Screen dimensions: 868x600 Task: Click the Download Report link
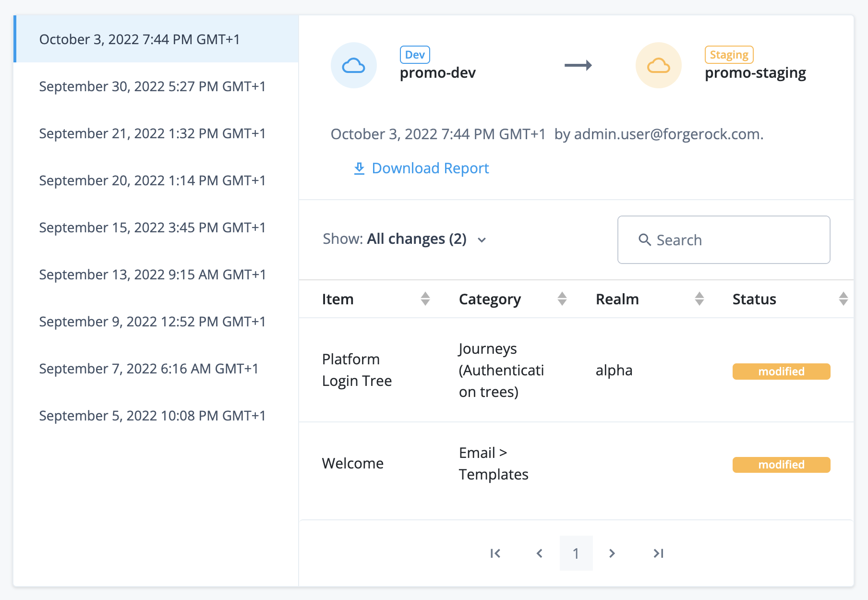point(430,168)
